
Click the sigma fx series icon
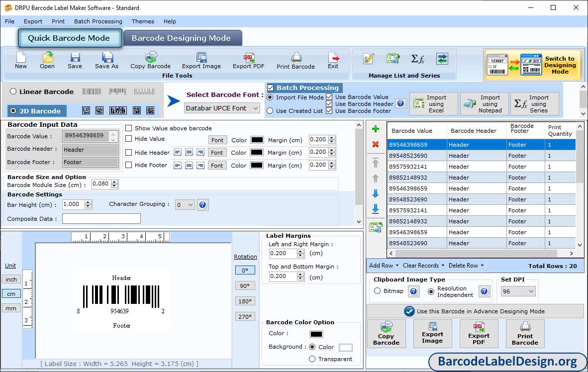[417, 59]
